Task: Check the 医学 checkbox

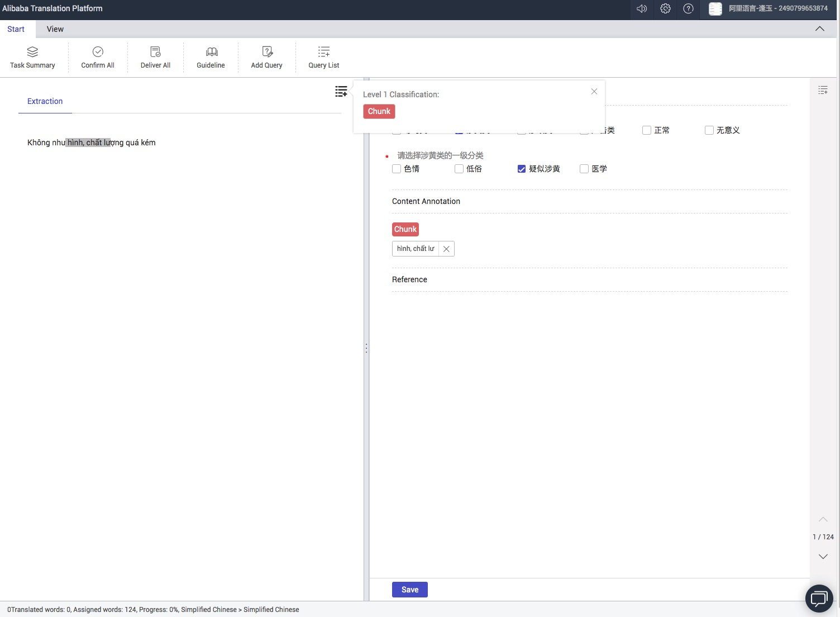Action: [x=584, y=169]
